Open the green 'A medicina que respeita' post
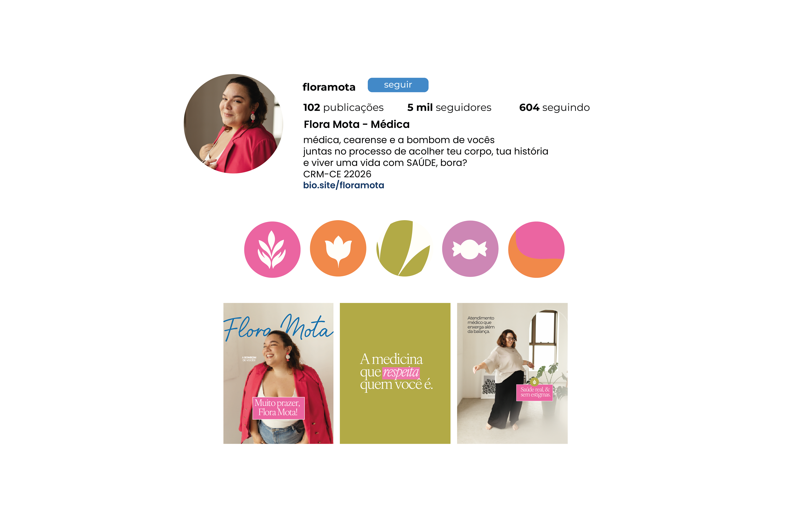812x507 pixels. [395, 373]
